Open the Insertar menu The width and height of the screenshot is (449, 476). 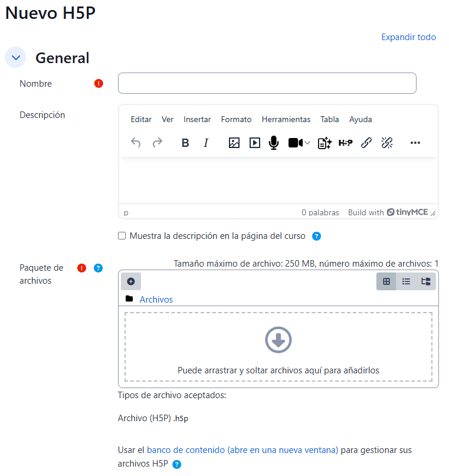click(x=197, y=119)
